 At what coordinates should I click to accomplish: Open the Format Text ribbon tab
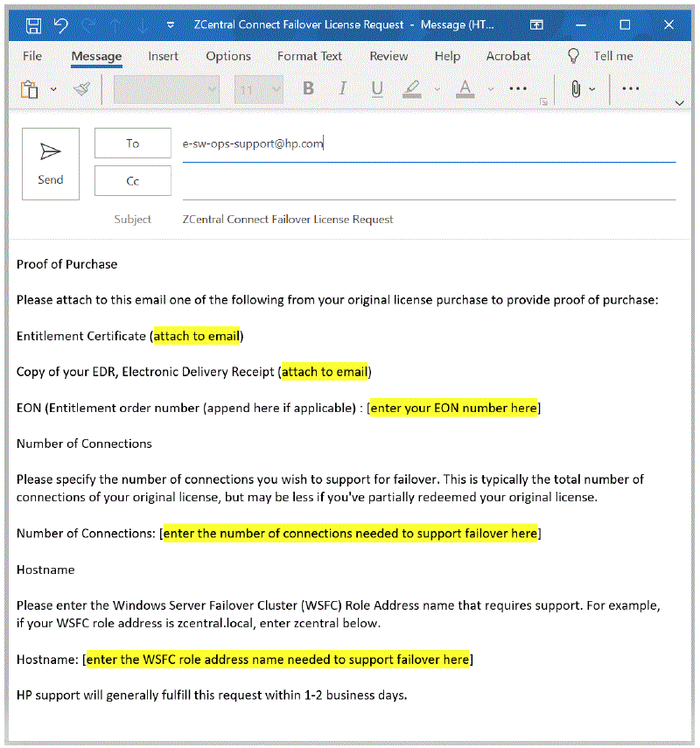click(x=310, y=55)
